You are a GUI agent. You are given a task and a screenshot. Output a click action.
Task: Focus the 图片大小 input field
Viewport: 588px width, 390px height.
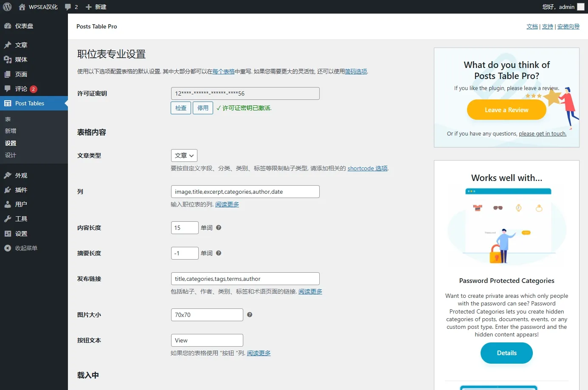coord(207,315)
